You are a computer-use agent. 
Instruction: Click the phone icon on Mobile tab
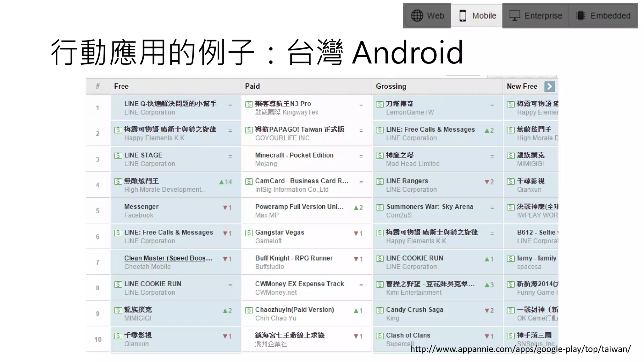(463, 16)
